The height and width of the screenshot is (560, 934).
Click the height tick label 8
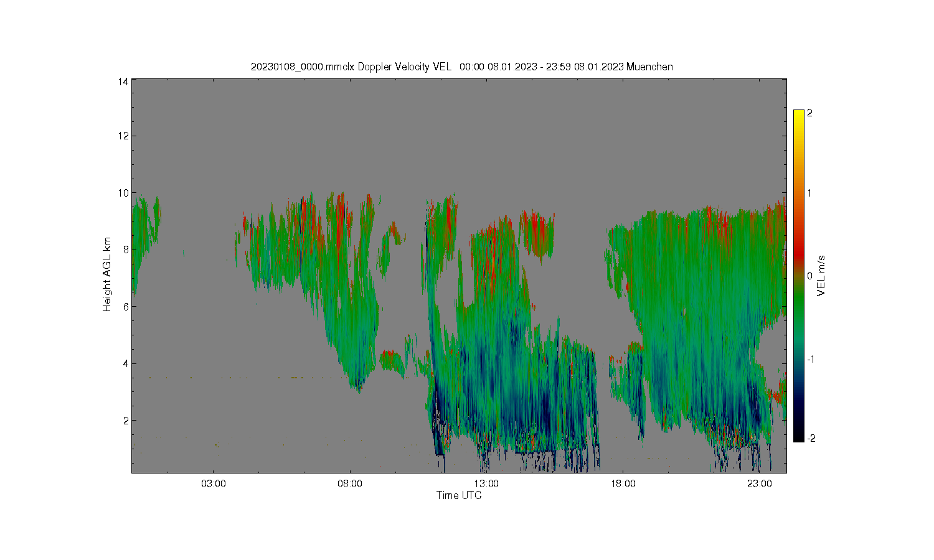point(126,250)
